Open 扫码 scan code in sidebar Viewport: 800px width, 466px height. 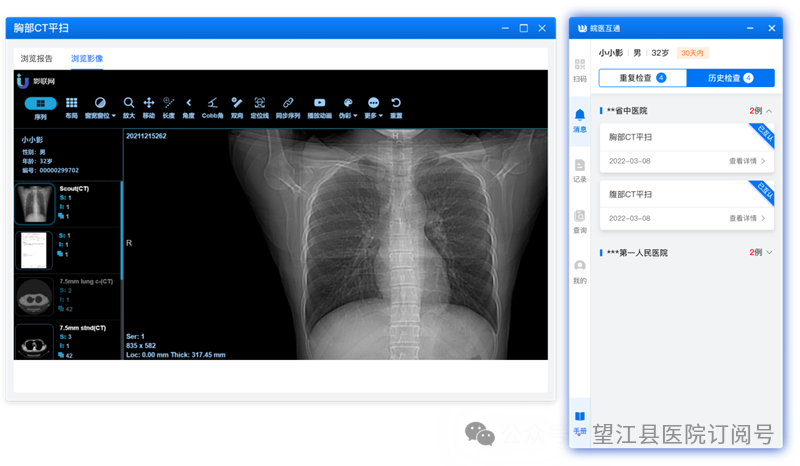pyautogui.click(x=580, y=70)
